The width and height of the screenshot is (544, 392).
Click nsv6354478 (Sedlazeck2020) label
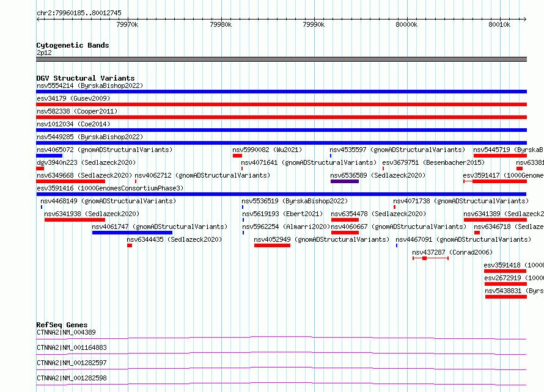[x=378, y=214]
